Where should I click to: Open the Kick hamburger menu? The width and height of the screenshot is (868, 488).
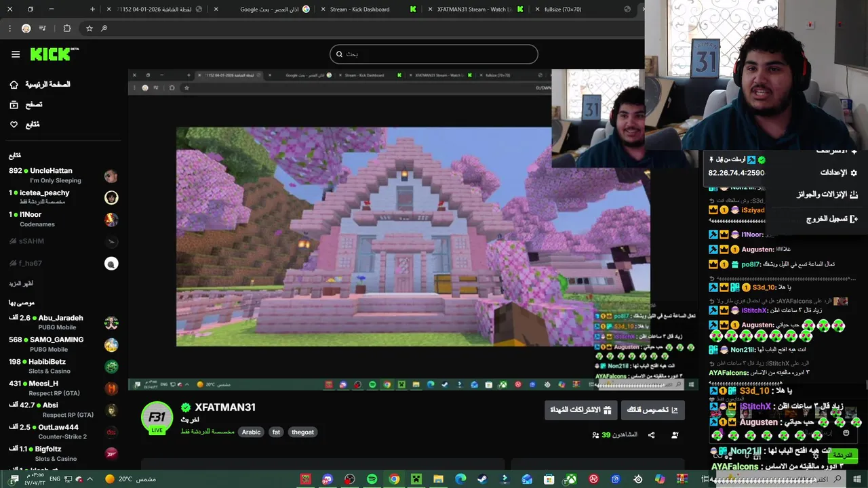(x=16, y=54)
